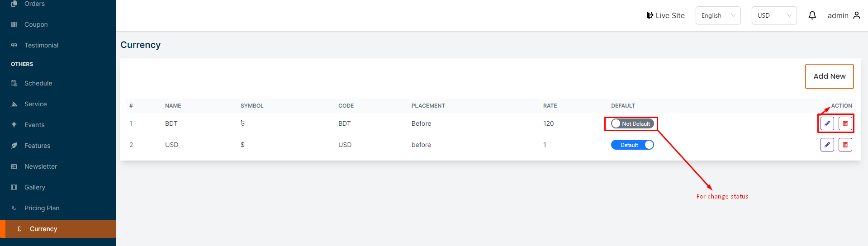Click the Add New button
This screenshot has width=868, height=246.
[x=829, y=76]
